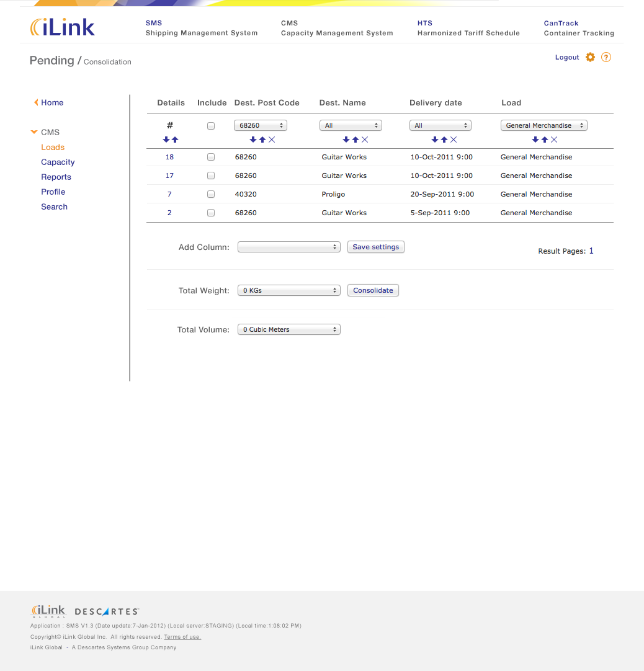
Task: Click the Save settings button
Action: pos(375,247)
